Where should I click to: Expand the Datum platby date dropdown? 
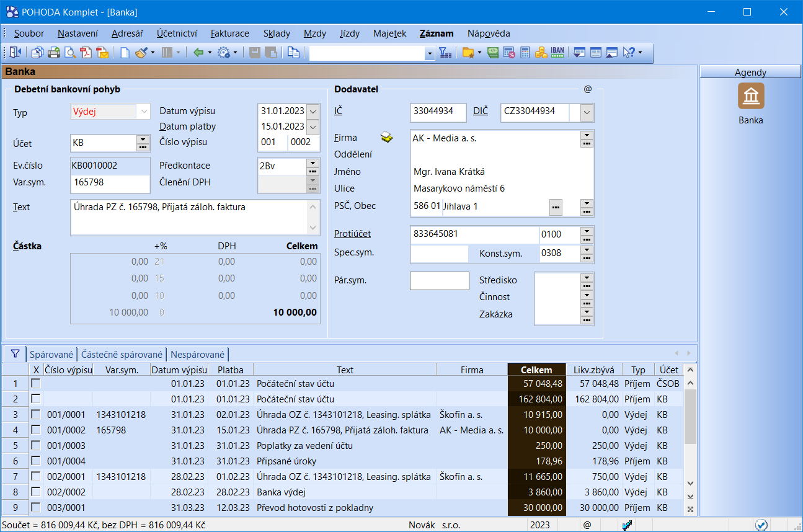(313, 126)
